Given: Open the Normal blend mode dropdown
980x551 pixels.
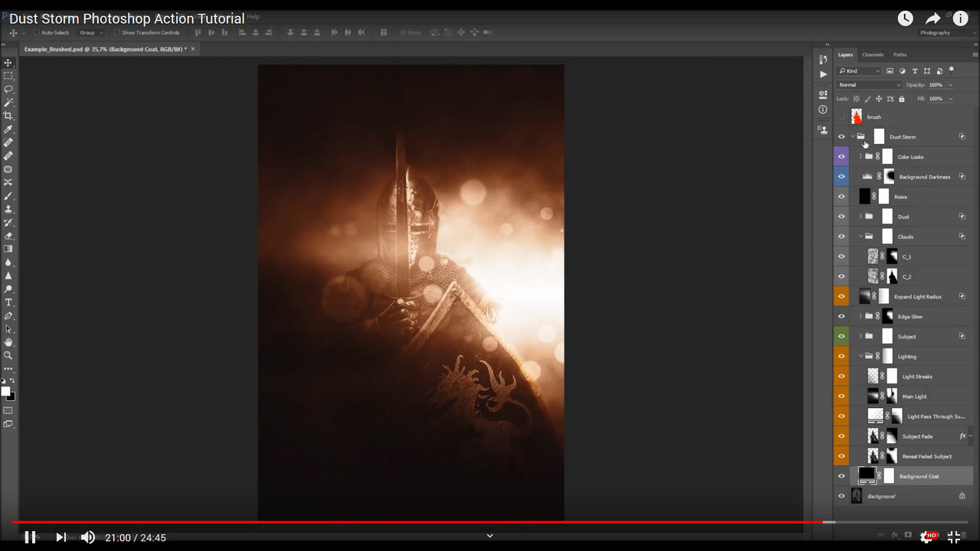Looking at the screenshot, I should [869, 85].
